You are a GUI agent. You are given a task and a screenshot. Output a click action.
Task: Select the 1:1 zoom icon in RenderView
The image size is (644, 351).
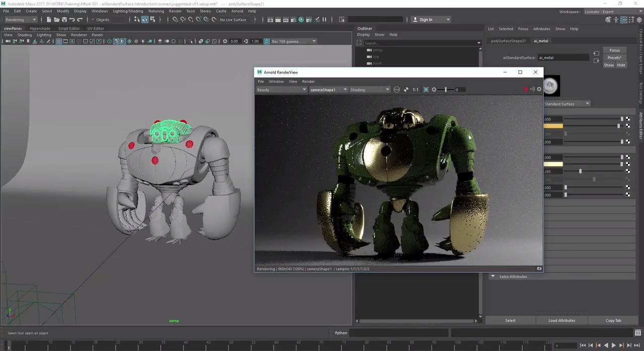point(416,90)
